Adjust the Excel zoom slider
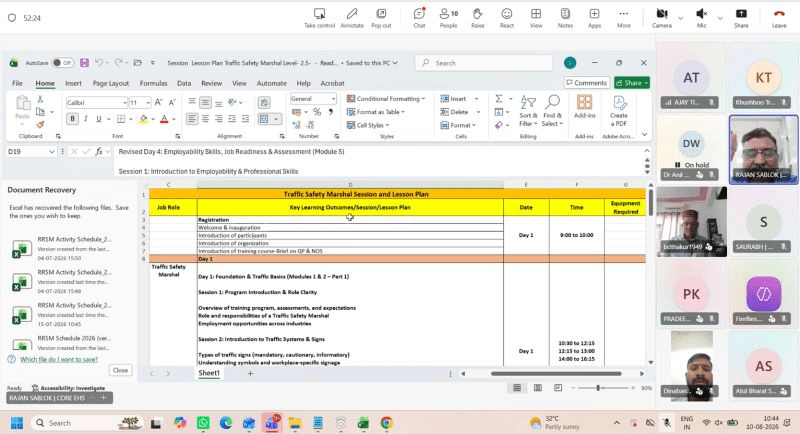Screen dimensions: 800x434 (x=598, y=388)
